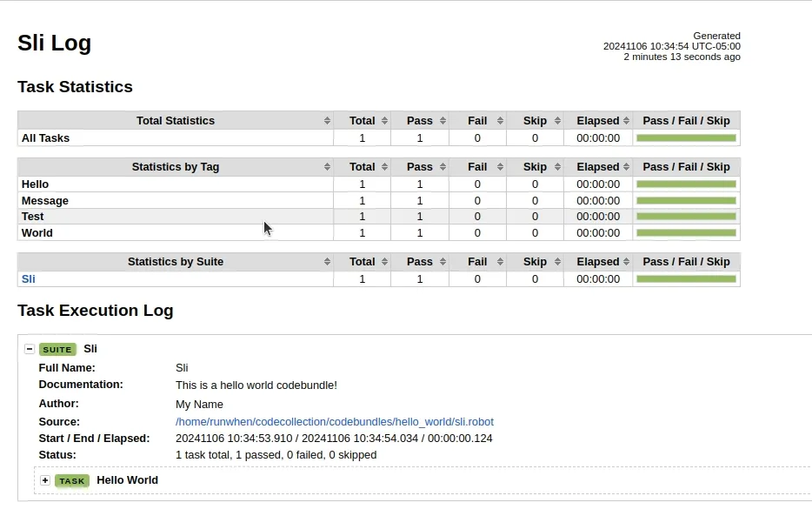Open the sli.robot source file link
The image size is (812, 516).
click(x=334, y=421)
